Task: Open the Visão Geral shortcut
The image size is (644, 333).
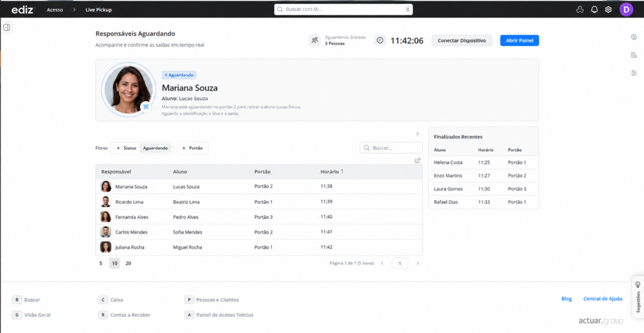Action: pos(31,315)
